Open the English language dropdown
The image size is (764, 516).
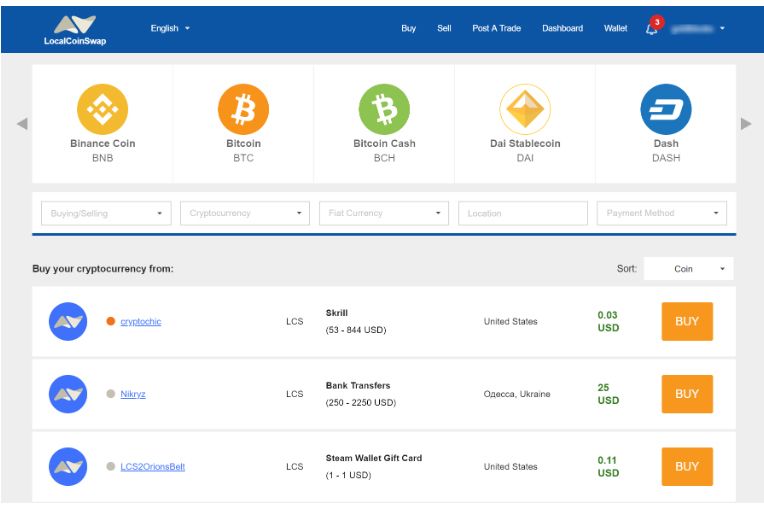(170, 28)
